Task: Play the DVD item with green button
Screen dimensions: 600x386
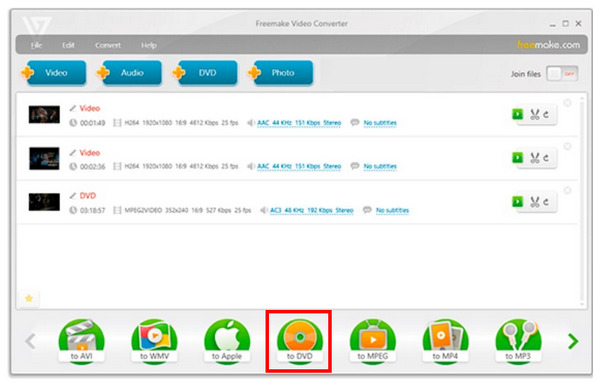Action: [517, 201]
